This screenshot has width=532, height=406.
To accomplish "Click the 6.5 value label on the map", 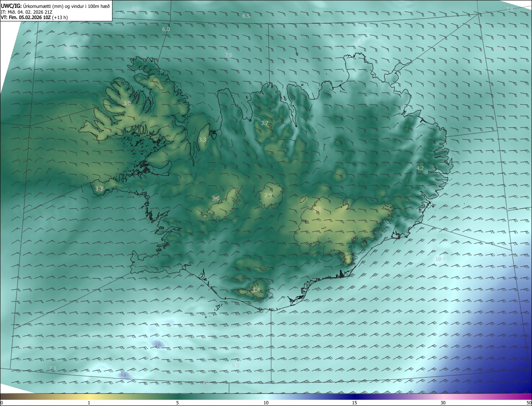I will pos(246,16).
